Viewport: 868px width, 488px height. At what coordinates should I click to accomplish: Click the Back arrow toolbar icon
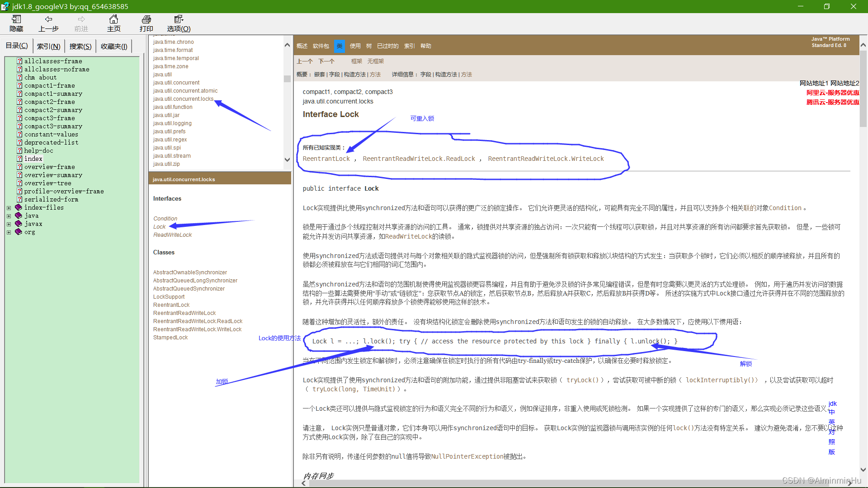[48, 19]
